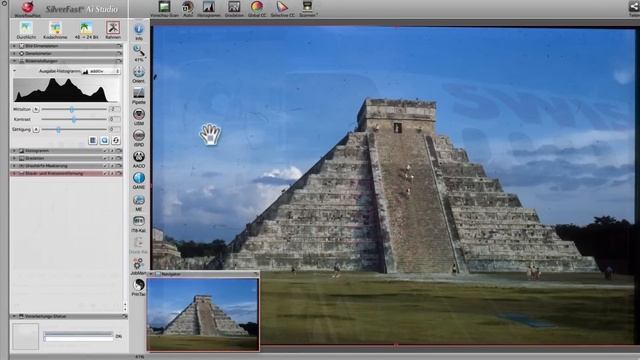Click the A button beside Sättigung
640x360 pixels.
(x=36, y=129)
